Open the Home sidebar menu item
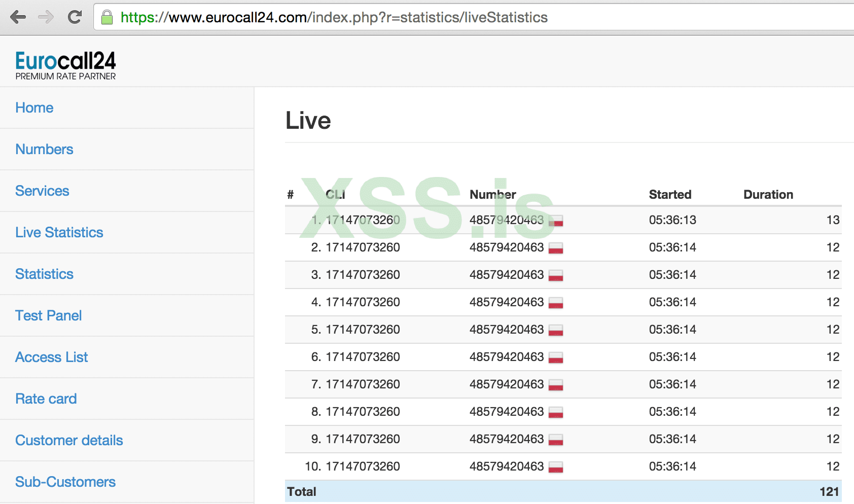Viewport: 854px width, 504px height. point(34,107)
